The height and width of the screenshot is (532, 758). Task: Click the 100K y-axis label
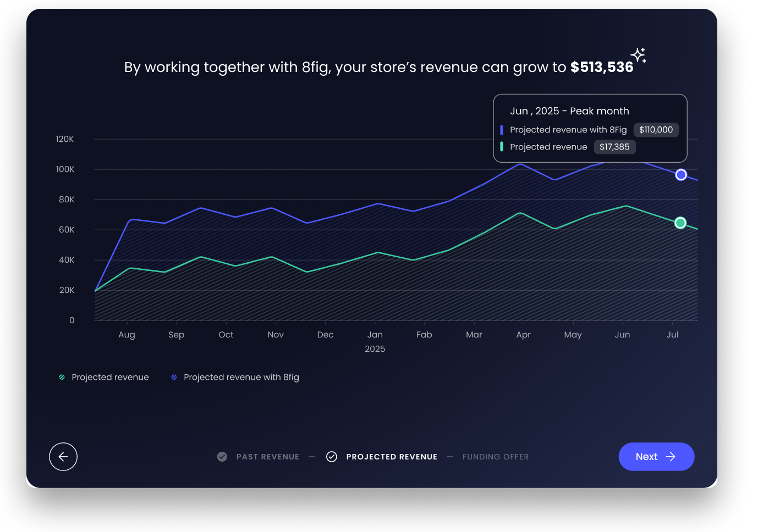coord(65,169)
